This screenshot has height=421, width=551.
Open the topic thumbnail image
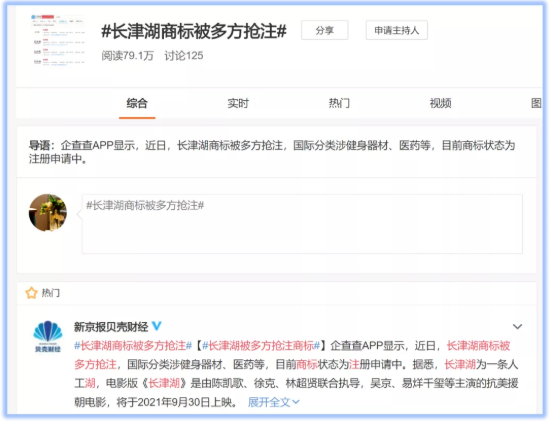pos(58,41)
